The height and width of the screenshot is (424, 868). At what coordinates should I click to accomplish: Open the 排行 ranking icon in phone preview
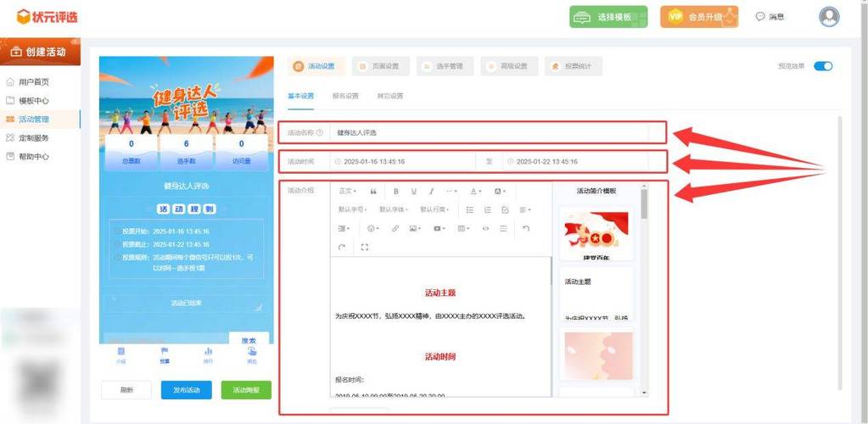coord(208,354)
